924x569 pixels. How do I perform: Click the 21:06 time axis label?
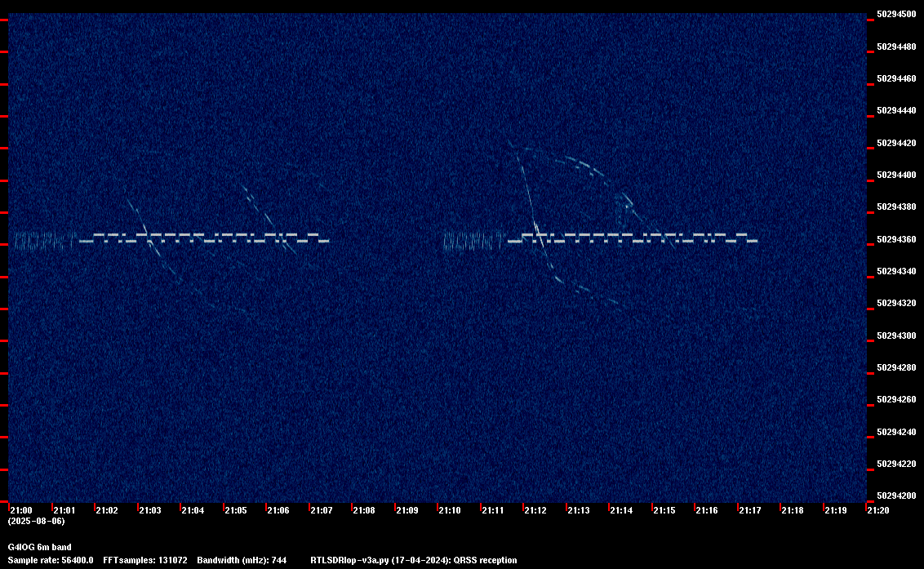tap(278, 510)
